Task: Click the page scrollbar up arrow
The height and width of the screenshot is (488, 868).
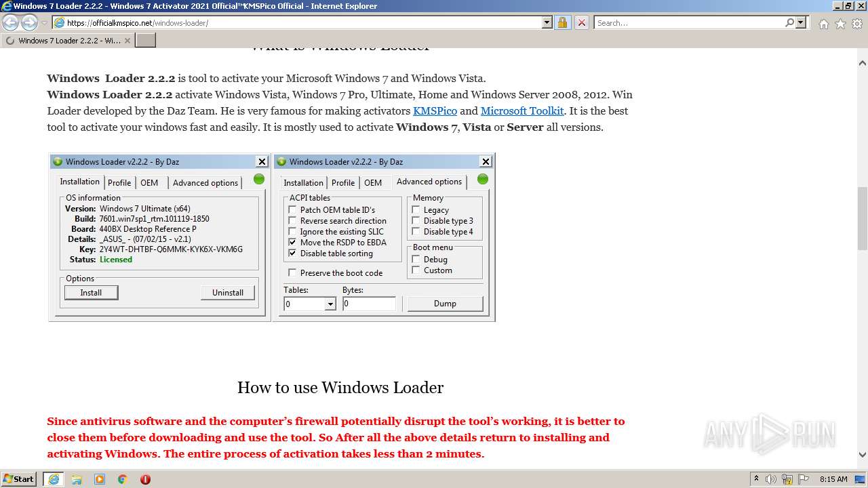Action: pyautogui.click(x=862, y=63)
